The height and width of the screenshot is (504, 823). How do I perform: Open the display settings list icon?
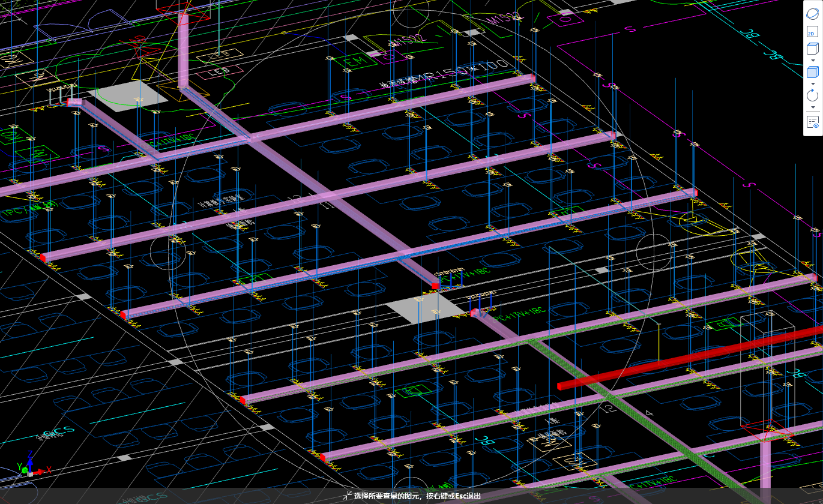tap(812, 122)
